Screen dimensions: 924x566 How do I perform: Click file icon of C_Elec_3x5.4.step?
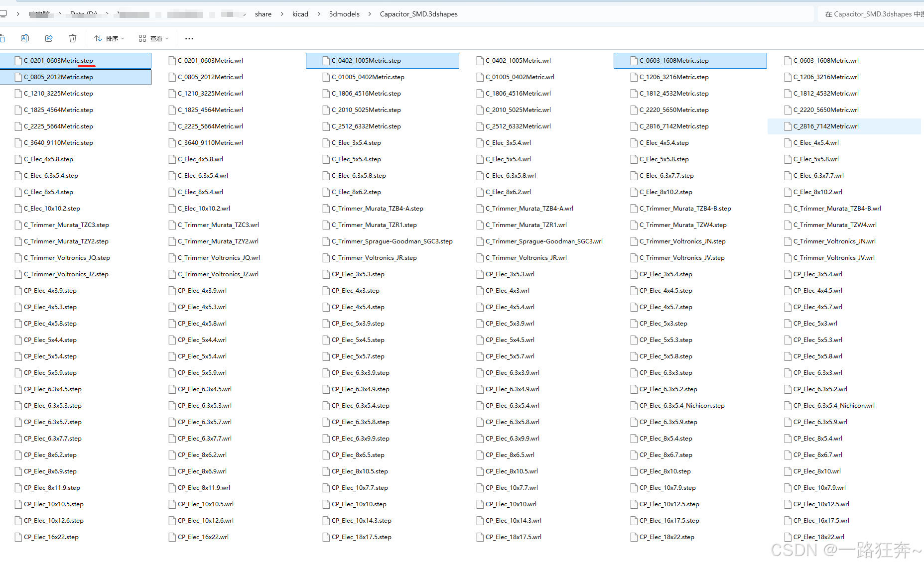coord(326,143)
